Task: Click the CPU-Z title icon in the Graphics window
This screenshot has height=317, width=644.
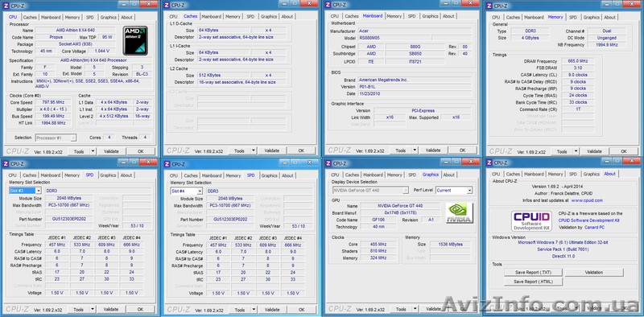Action: point(328,163)
